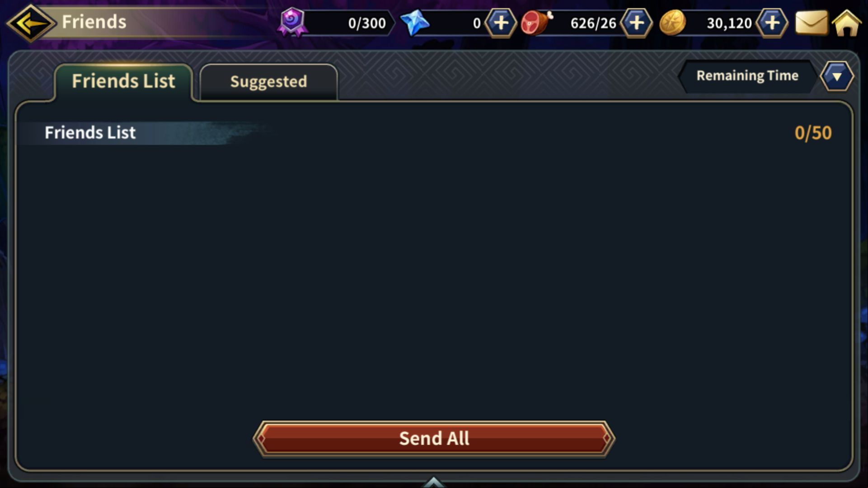Screen dimensions: 868x488
Task: Open the mailbox envelope icon
Action: click(x=811, y=23)
